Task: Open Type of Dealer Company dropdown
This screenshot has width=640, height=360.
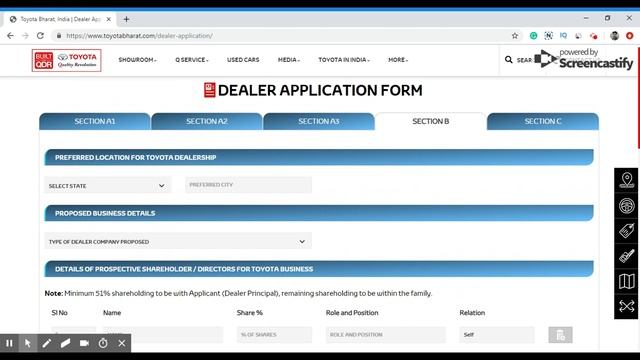Action: pos(178,241)
